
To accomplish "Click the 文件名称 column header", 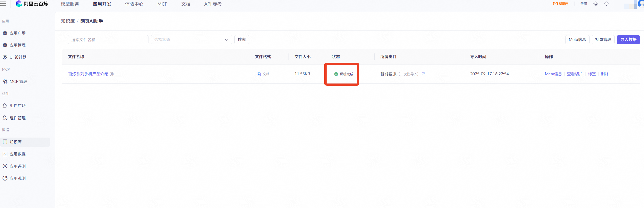I will pyautogui.click(x=76, y=57).
